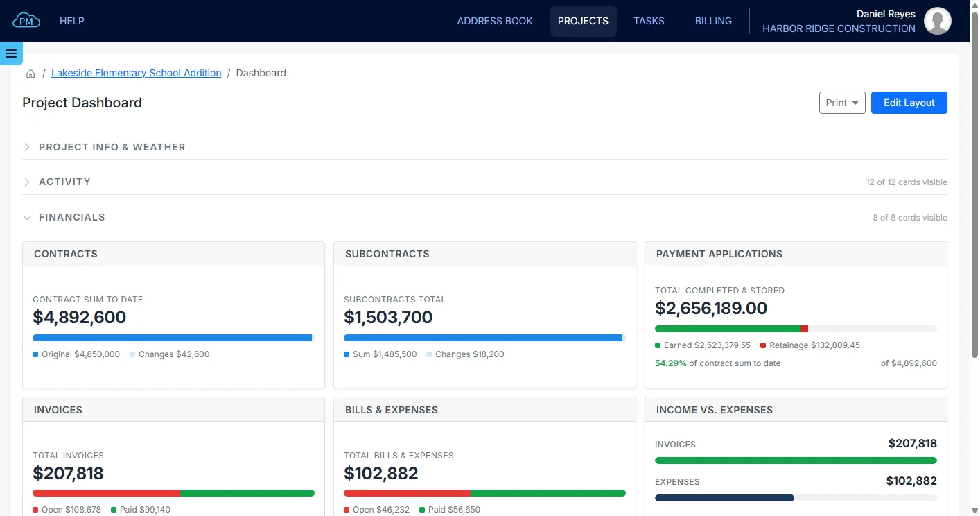Click the 54.29% of contract sum text
Screen dimensions: 980x516
(718, 363)
